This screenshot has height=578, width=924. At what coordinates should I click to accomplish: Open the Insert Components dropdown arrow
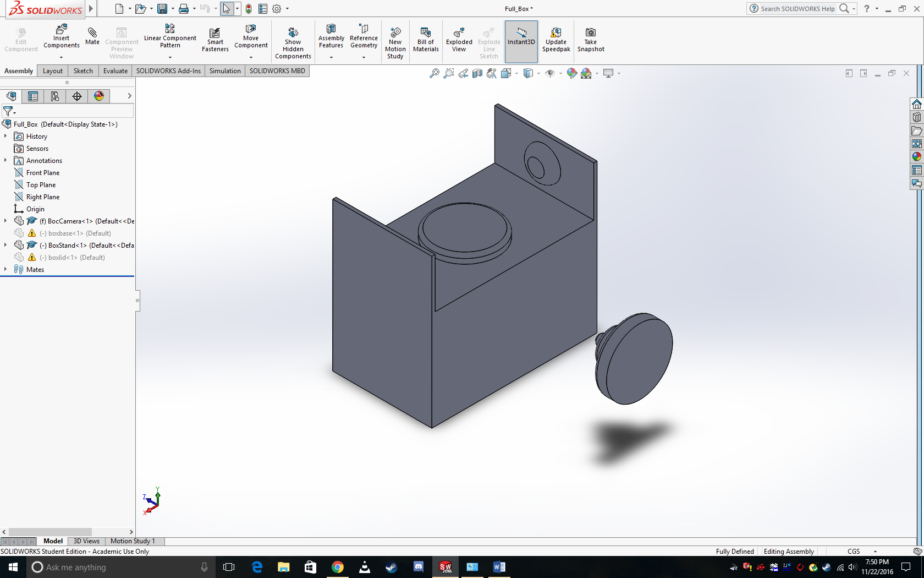coord(61,57)
